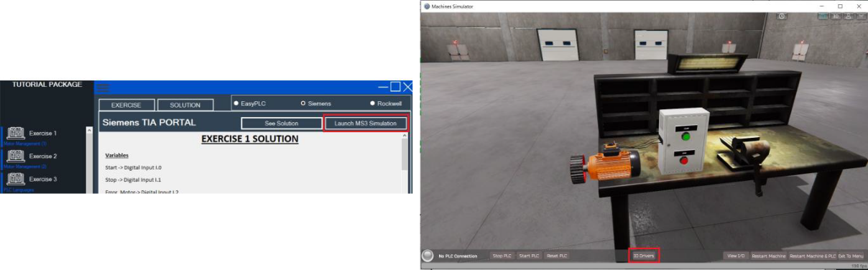Click the Reset PLC button
The height and width of the screenshot is (270, 868).
[x=556, y=256]
